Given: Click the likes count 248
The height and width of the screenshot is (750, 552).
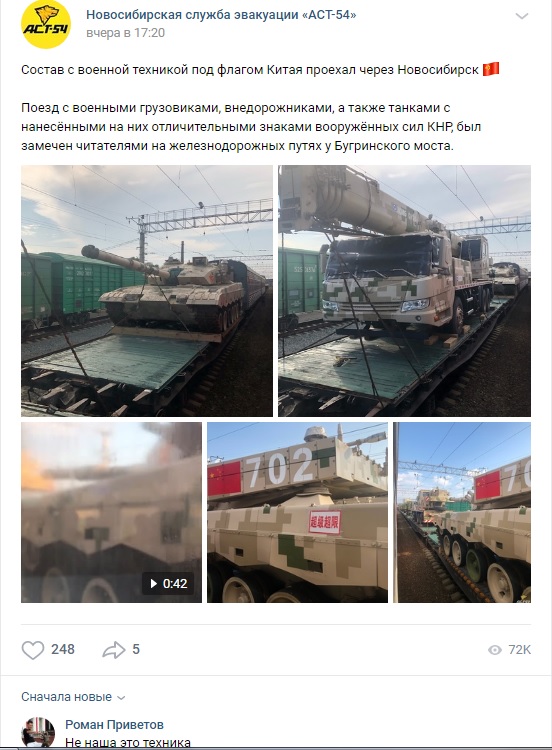Looking at the screenshot, I should click(x=63, y=649).
